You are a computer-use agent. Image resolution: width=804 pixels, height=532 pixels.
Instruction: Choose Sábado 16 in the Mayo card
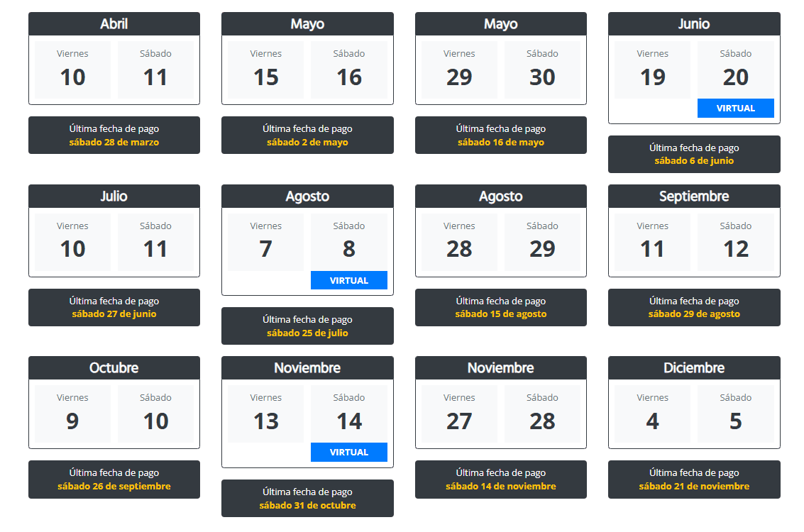[x=349, y=70]
